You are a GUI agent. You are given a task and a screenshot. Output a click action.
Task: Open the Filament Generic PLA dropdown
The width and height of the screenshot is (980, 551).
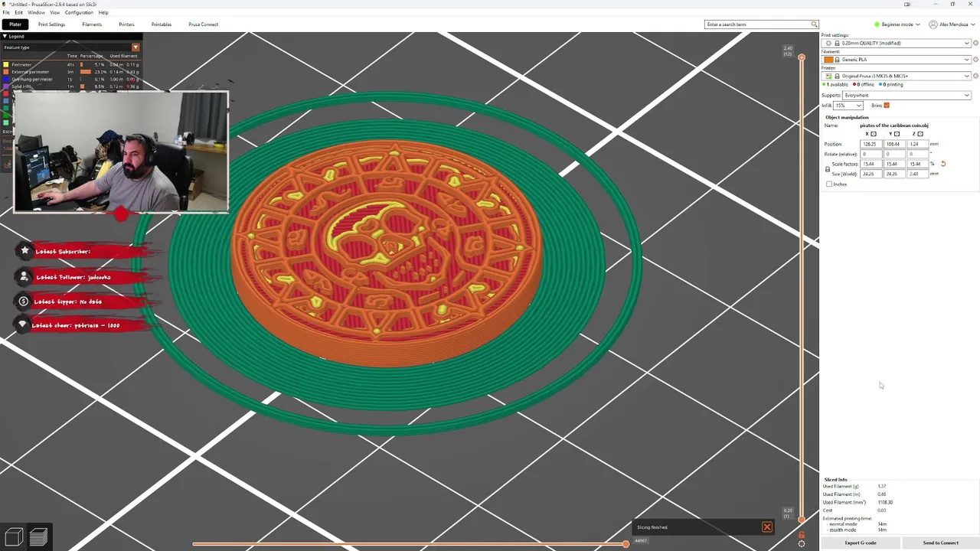pyautogui.click(x=897, y=60)
